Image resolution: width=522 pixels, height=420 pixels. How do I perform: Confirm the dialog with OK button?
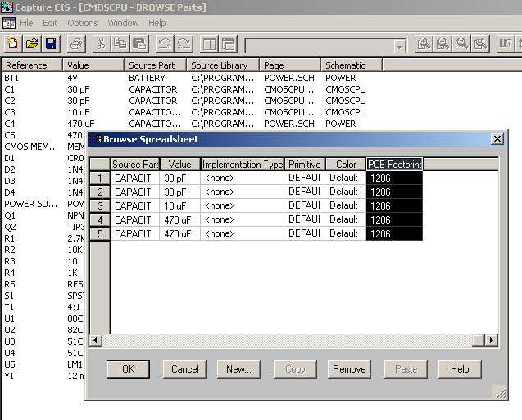tap(128, 369)
